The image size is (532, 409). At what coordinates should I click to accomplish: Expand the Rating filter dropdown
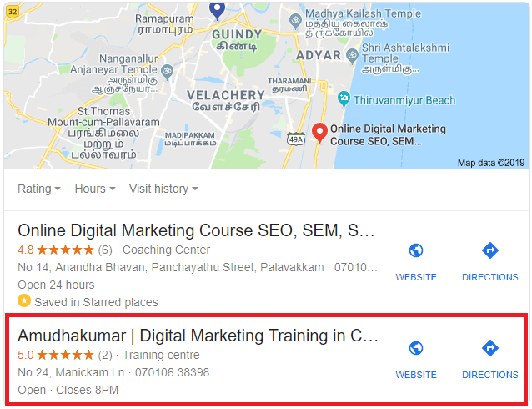(x=39, y=189)
